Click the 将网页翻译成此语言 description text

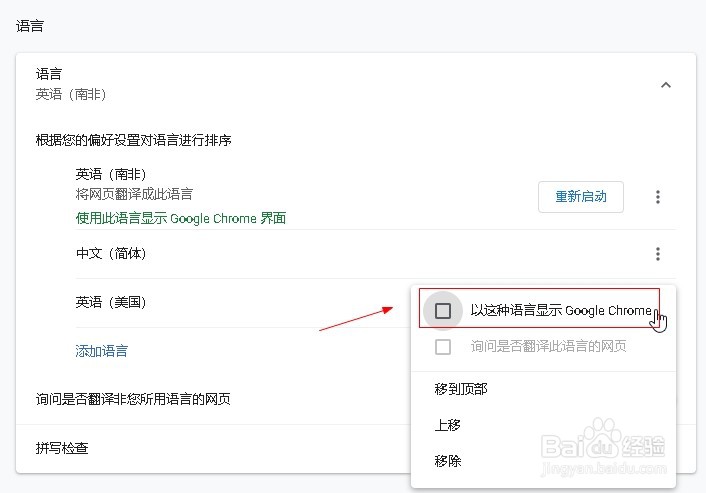pos(134,194)
